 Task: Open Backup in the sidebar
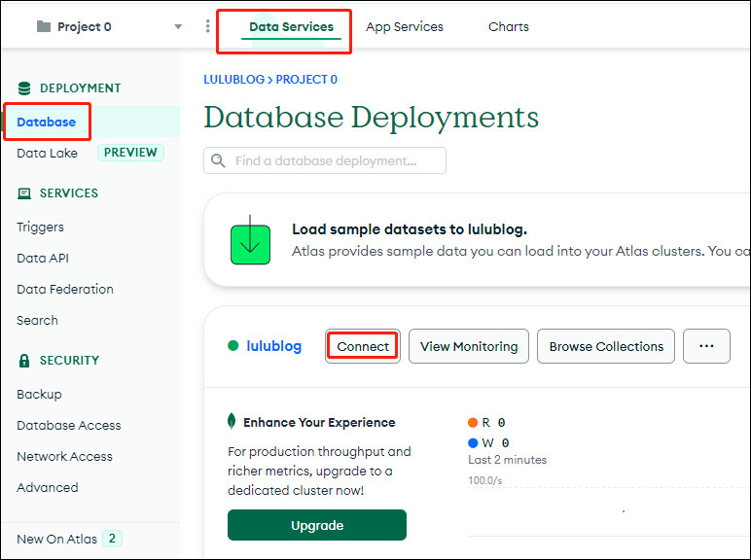(39, 395)
